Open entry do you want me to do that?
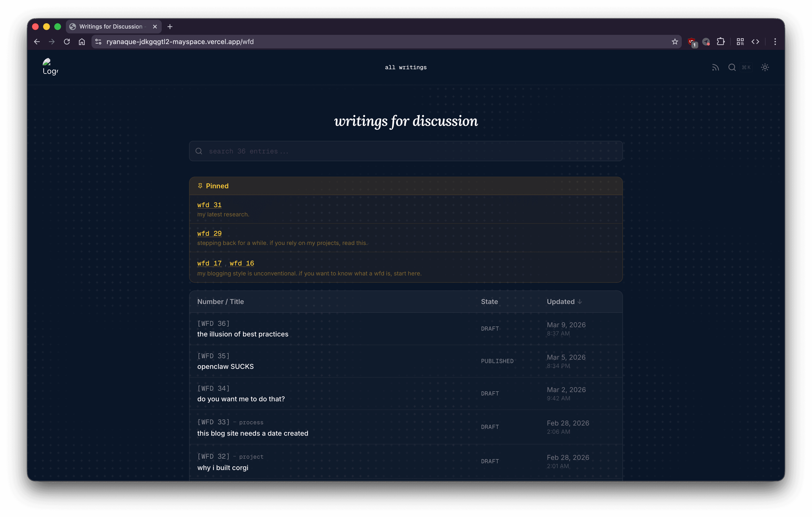 click(x=241, y=399)
